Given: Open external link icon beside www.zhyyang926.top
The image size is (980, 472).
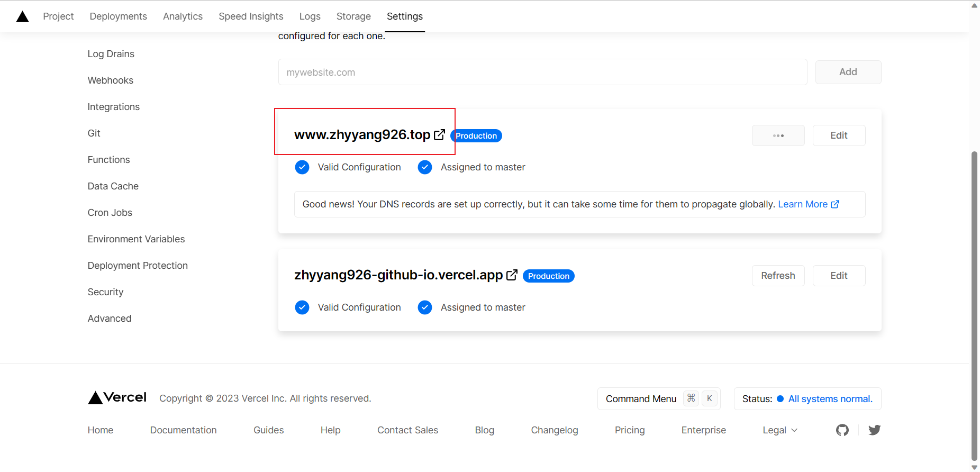Looking at the screenshot, I should (439, 135).
